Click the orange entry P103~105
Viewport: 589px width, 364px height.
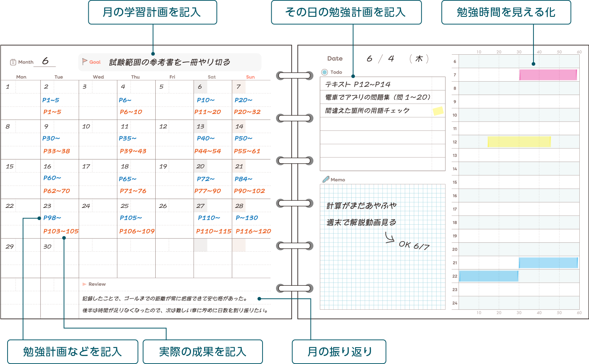pyautogui.click(x=61, y=231)
